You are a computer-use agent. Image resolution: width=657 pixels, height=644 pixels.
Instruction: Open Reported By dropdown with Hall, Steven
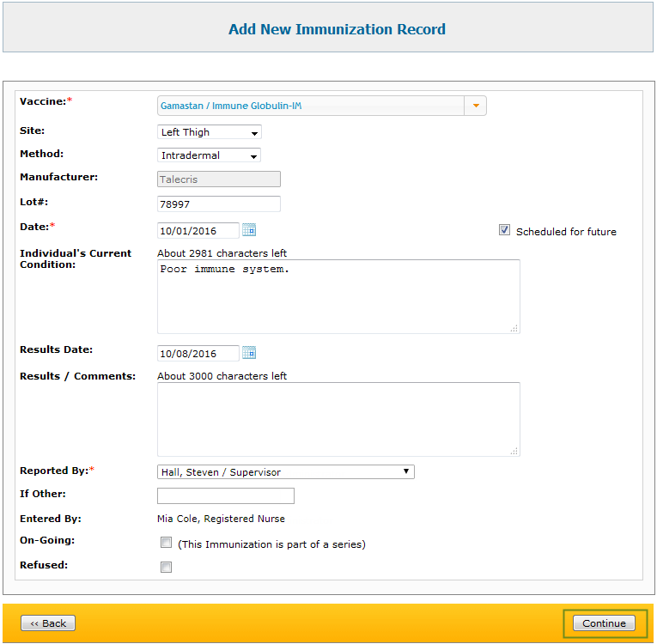point(286,471)
